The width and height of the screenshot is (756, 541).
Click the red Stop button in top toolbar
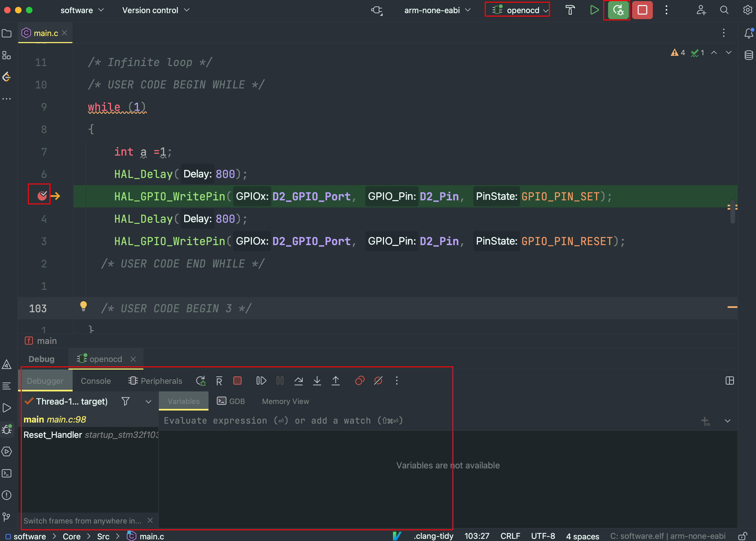tap(642, 10)
